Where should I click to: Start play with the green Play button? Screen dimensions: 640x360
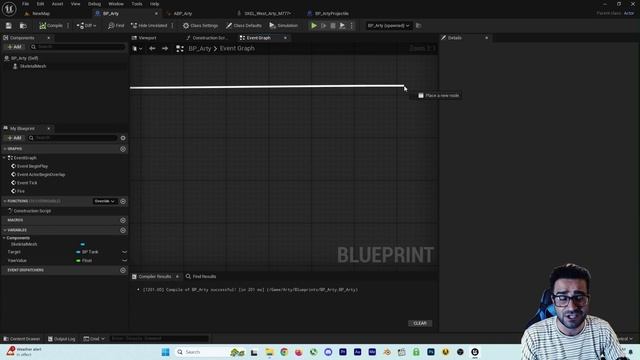314,26
